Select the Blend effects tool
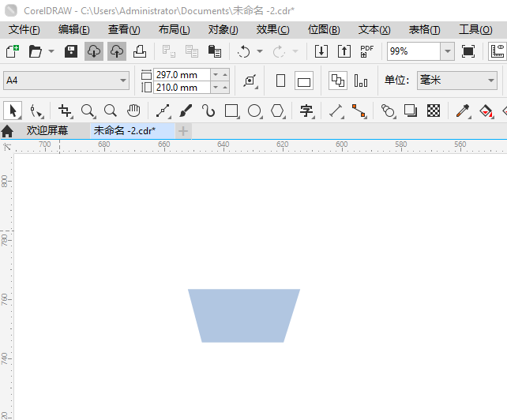The width and height of the screenshot is (507, 420). pos(388,111)
